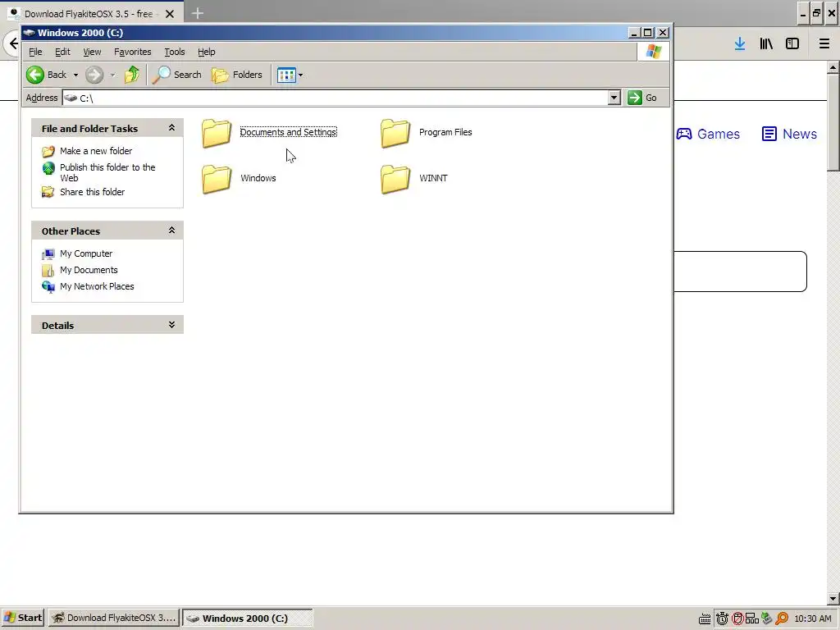Click the Windows flag logo in Explorer
The image size is (840, 630).
pos(654,52)
